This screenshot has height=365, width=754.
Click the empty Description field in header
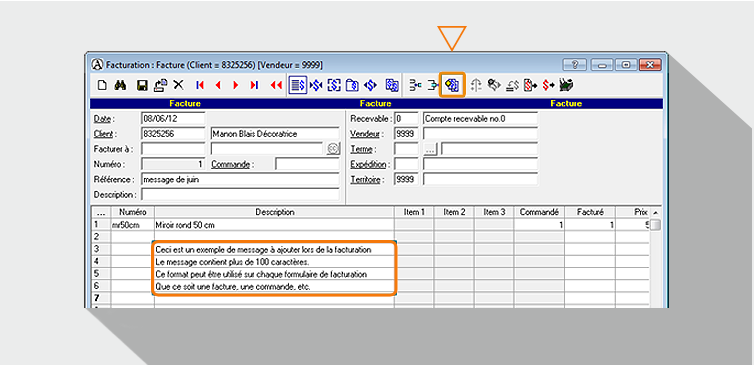(x=240, y=195)
